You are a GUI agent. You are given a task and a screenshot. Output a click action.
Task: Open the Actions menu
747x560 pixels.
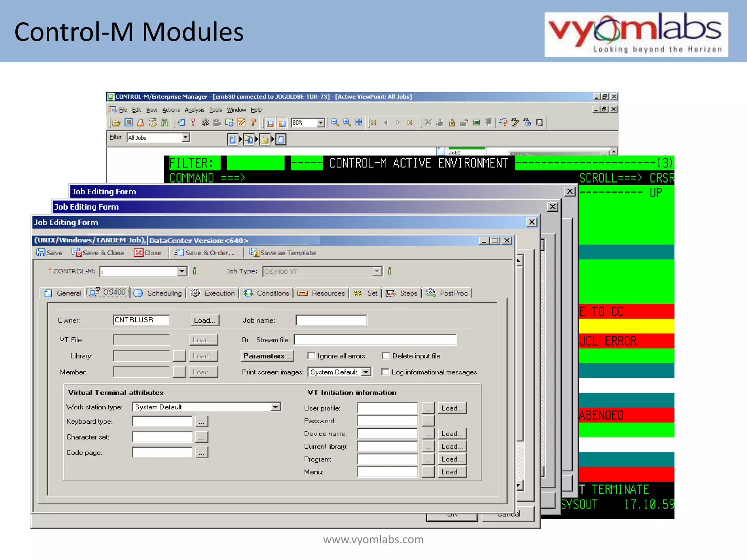pyautogui.click(x=171, y=110)
